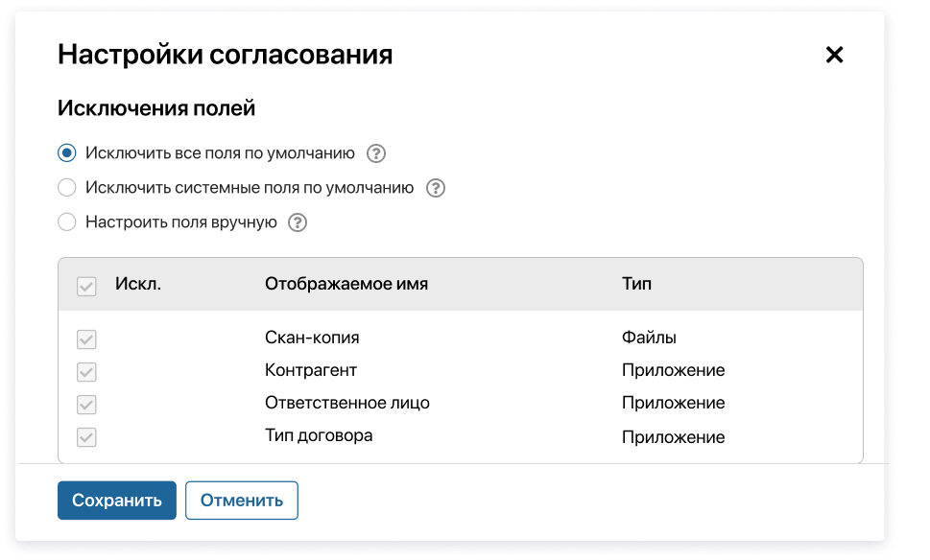Enable the 'Настроить поля вручную' option
Viewport: 930px width, 560px height.
tap(66, 222)
